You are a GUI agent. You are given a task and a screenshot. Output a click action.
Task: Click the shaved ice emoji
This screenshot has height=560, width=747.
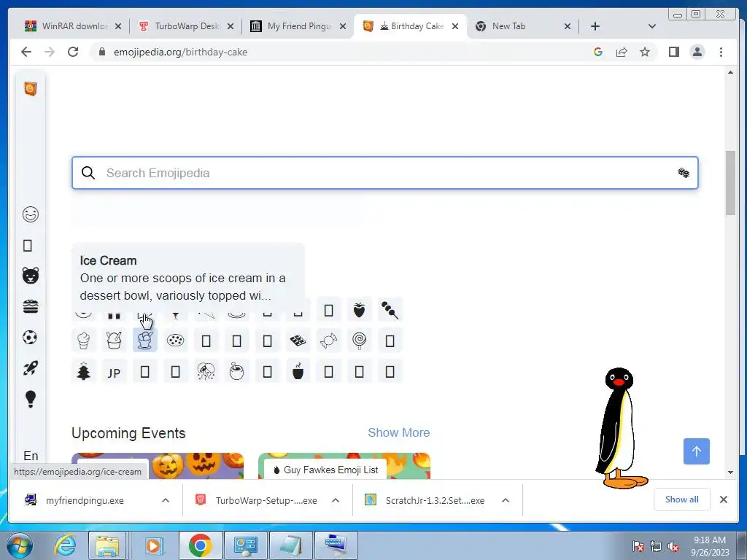(114, 341)
